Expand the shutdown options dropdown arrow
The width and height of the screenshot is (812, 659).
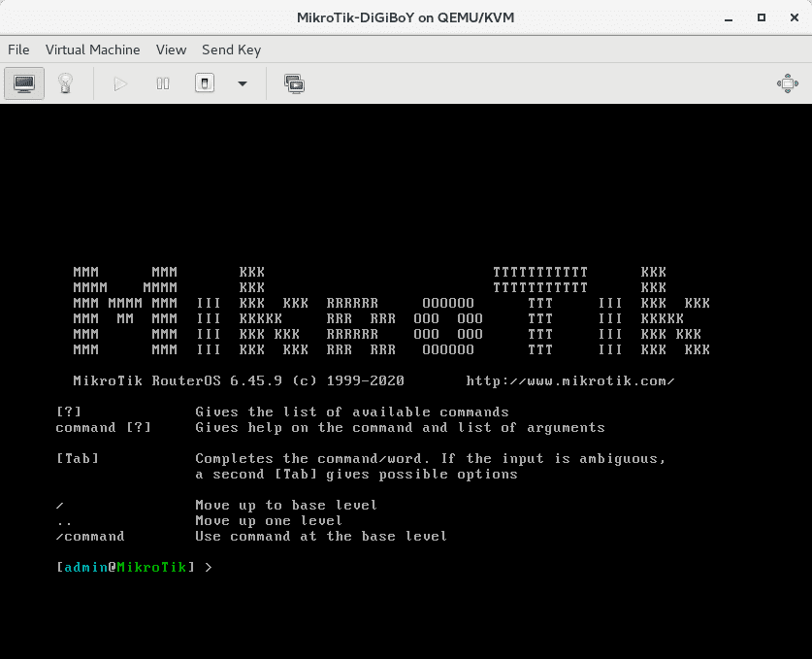coord(243,83)
